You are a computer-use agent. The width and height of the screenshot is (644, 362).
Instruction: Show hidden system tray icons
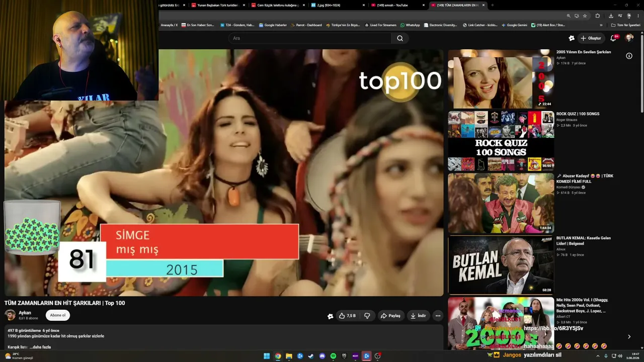(599, 356)
